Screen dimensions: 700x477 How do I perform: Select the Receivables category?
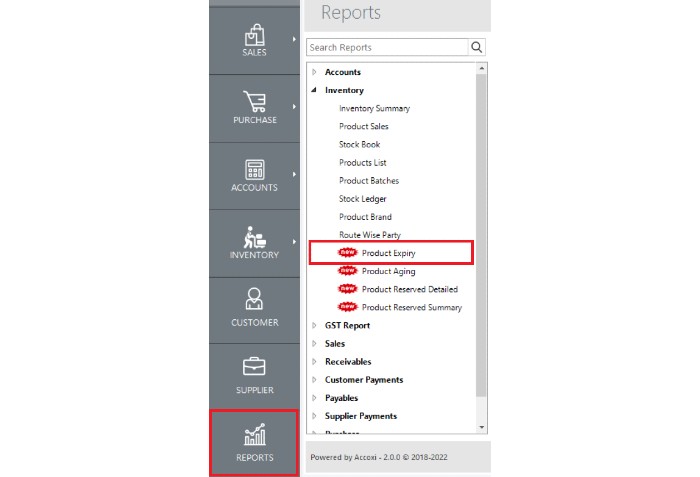(x=348, y=361)
